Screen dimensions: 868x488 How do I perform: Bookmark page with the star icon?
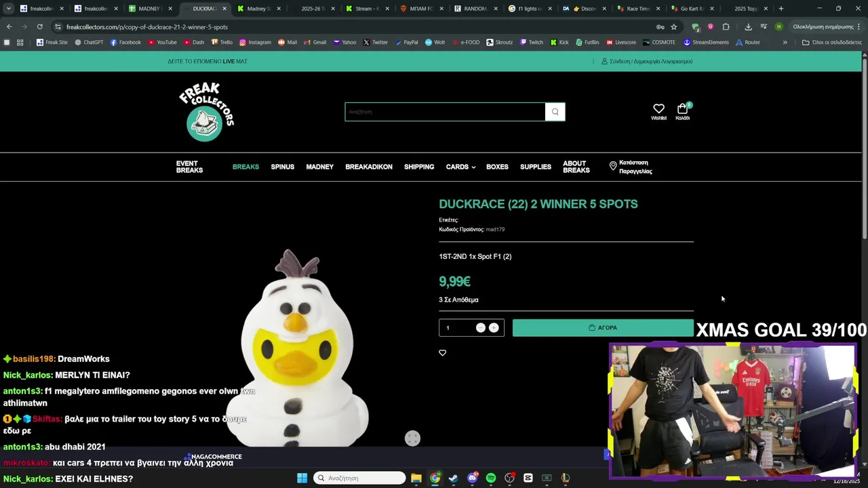click(x=673, y=26)
